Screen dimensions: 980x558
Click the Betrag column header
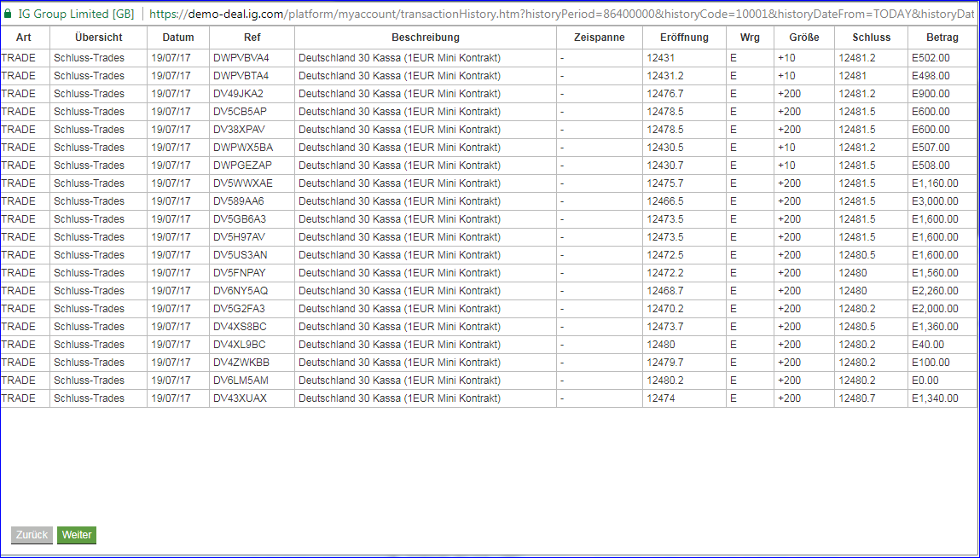pos(942,38)
